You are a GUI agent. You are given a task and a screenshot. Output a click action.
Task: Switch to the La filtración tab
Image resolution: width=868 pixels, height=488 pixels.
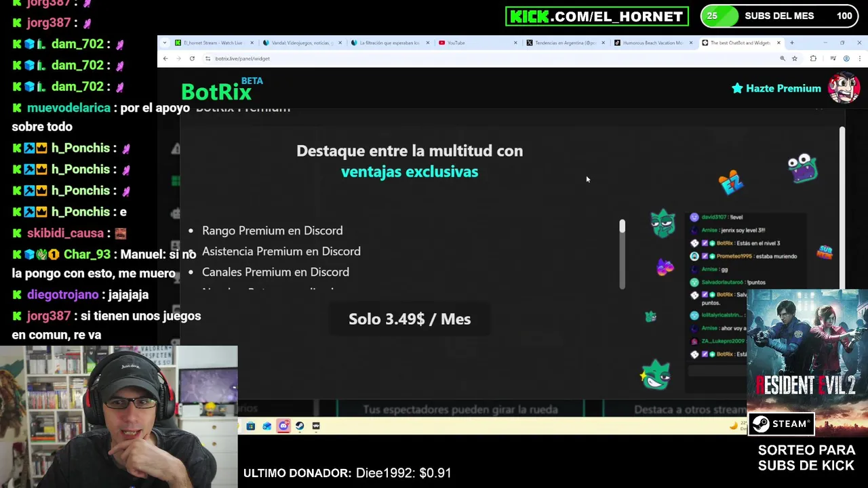[389, 43]
